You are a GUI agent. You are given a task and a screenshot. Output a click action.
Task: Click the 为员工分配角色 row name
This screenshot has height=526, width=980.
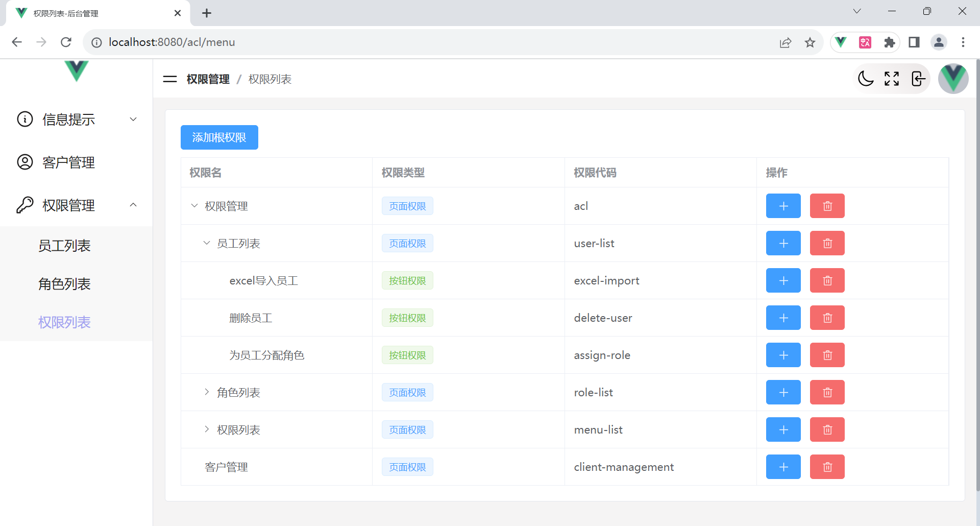tap(267, 355)
